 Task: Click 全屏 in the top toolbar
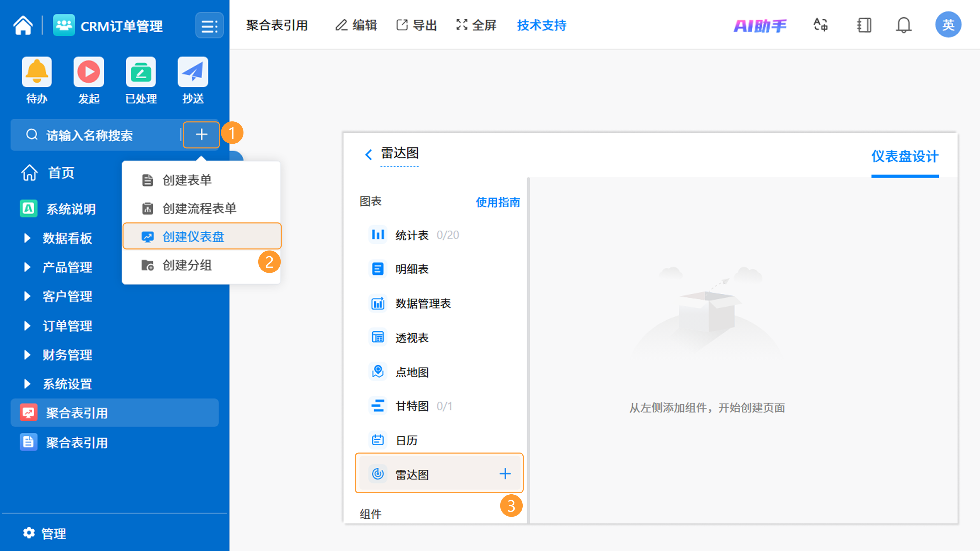(476, 26)
